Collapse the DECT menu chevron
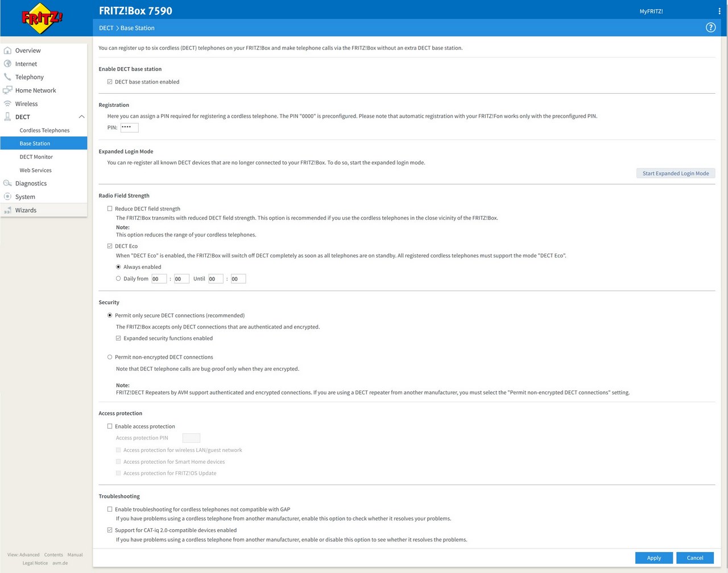 point(81,117)
